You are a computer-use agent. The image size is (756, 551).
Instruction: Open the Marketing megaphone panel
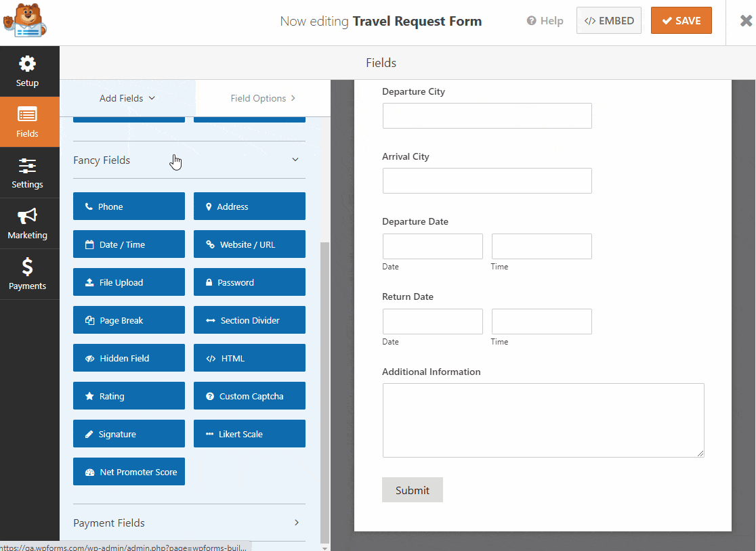(x=28, y=223)
